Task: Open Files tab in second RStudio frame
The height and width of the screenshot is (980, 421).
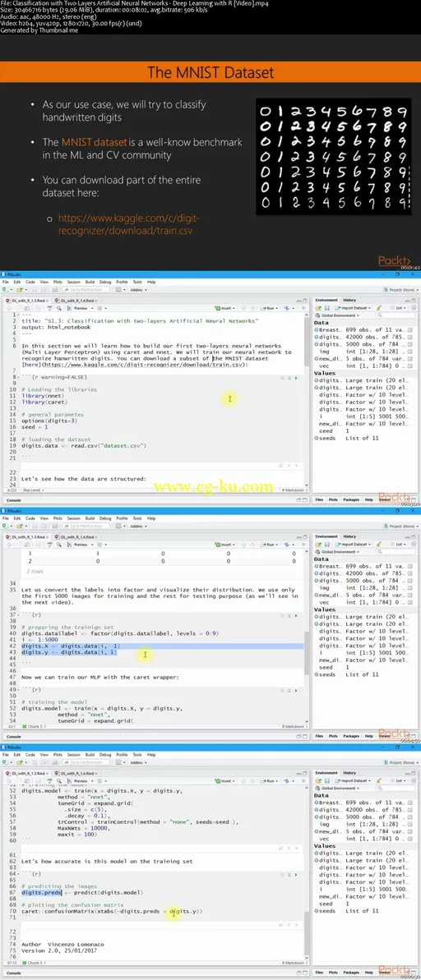Action: [x=319, y=736]
